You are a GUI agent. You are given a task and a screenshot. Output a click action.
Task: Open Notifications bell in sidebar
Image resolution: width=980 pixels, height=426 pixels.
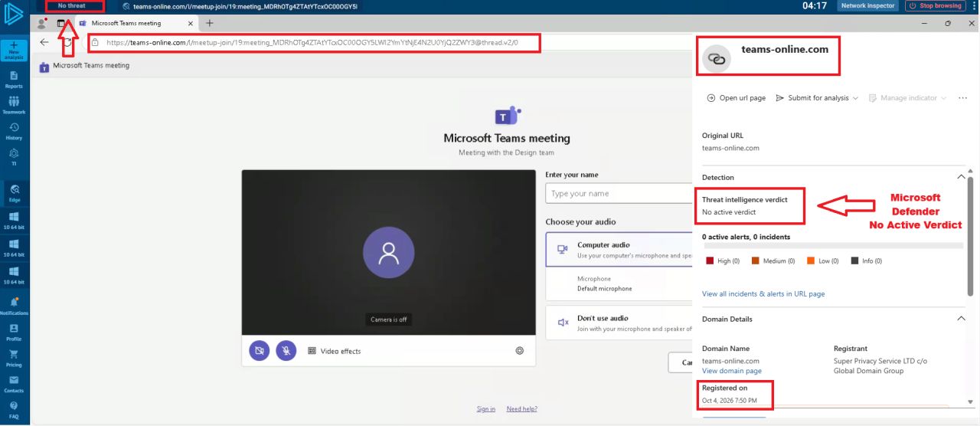[14, 306]
